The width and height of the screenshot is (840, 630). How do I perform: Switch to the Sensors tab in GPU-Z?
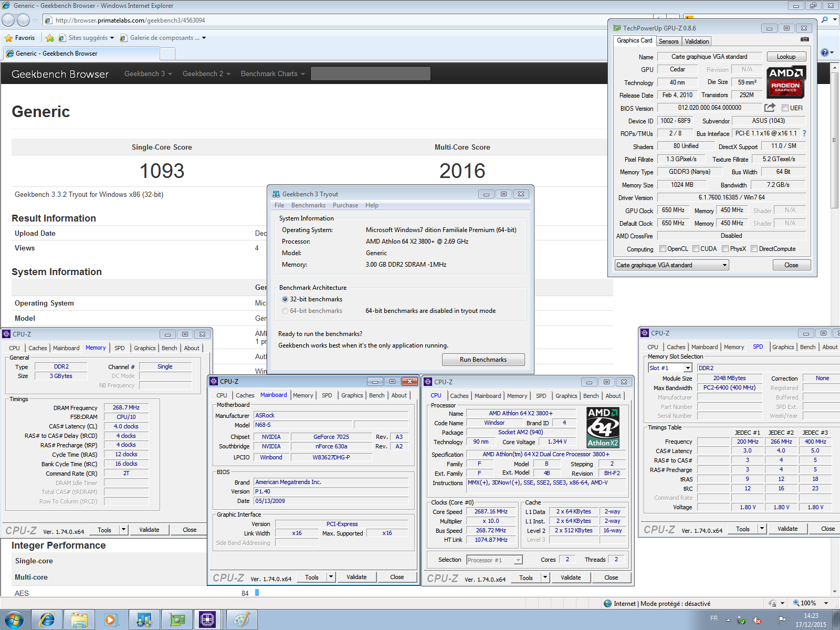tap(668, 41)
